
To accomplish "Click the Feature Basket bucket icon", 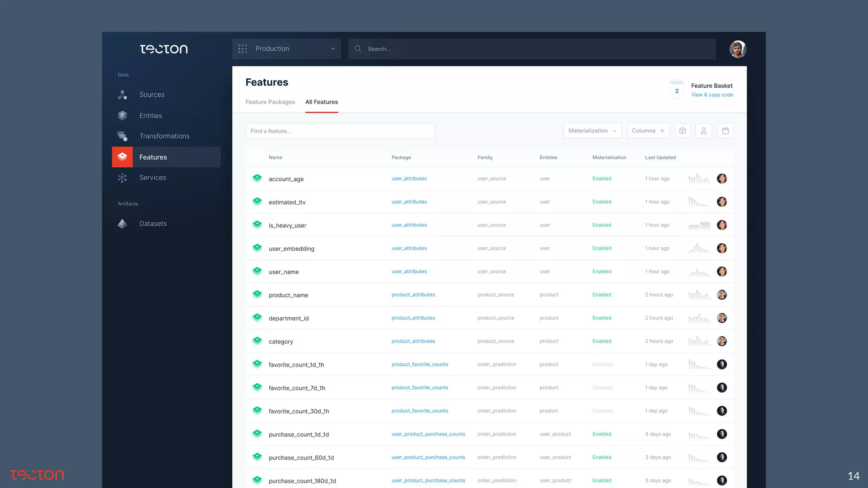I will tap(676, 89).
